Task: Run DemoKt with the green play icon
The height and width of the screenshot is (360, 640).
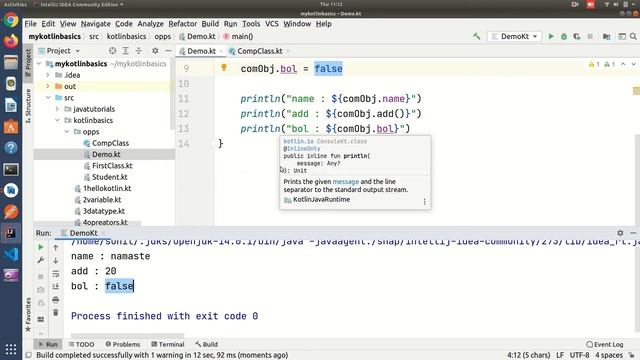Action: pos(551,36)
